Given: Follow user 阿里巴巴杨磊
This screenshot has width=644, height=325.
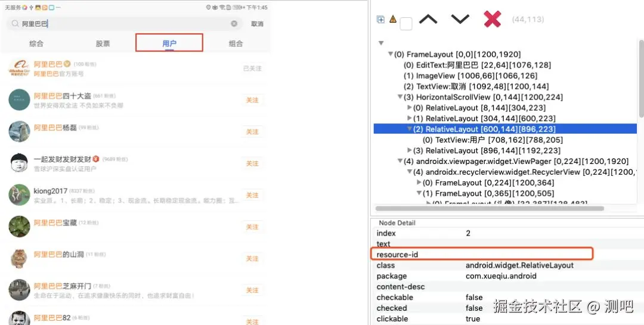Looking at the screenshot, I should (x=252, y=132).
